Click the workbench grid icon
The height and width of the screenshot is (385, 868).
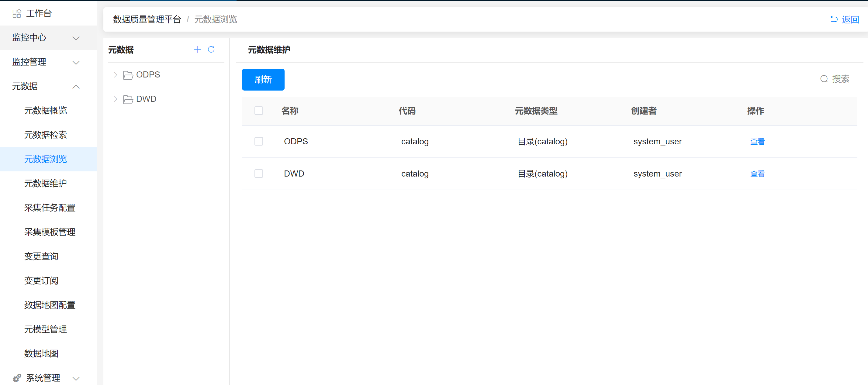pyautogui.click(x=16, y=13)
